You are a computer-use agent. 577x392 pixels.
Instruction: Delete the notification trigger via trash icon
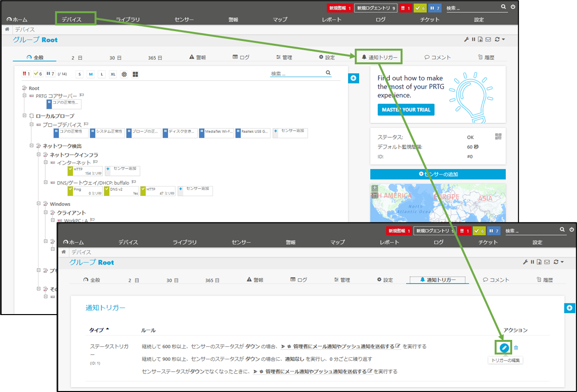516,347
